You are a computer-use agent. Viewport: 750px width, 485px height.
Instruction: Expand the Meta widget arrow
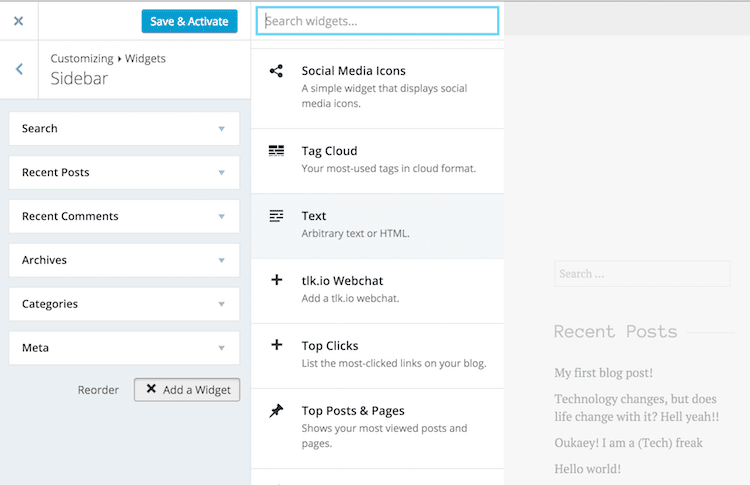coord(221,348)
